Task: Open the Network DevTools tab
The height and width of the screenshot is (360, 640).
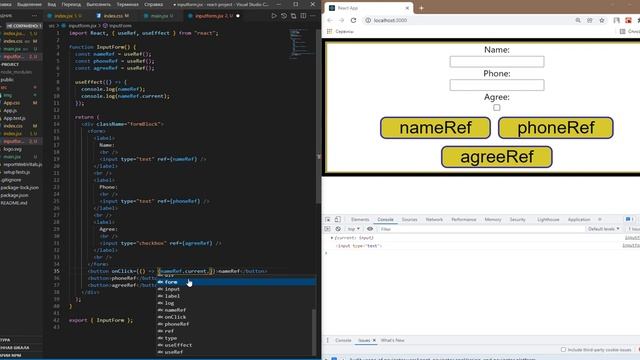Action: pos(434,220)
